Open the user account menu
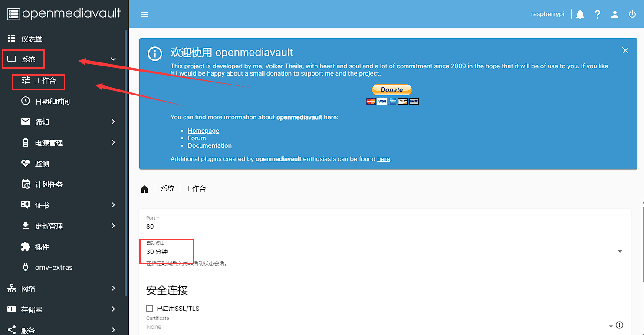 (615, 14)
